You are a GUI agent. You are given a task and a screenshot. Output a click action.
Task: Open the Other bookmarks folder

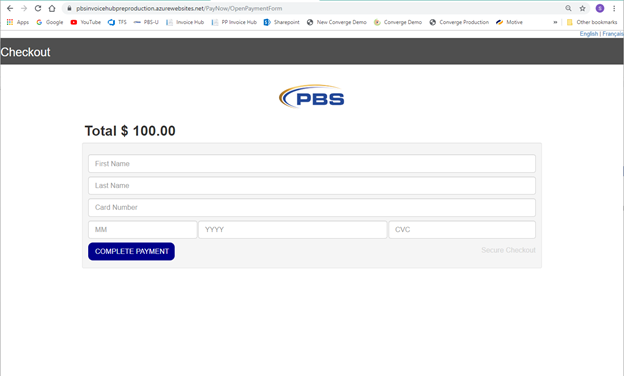coord(592,22)
